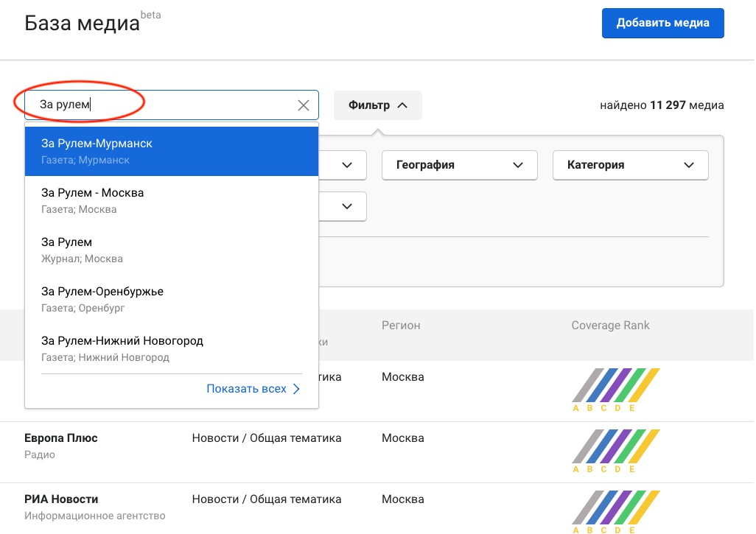Click Показать всех to show all results
This screenshot has height=534, width=756.
click(x=253, y=388)
